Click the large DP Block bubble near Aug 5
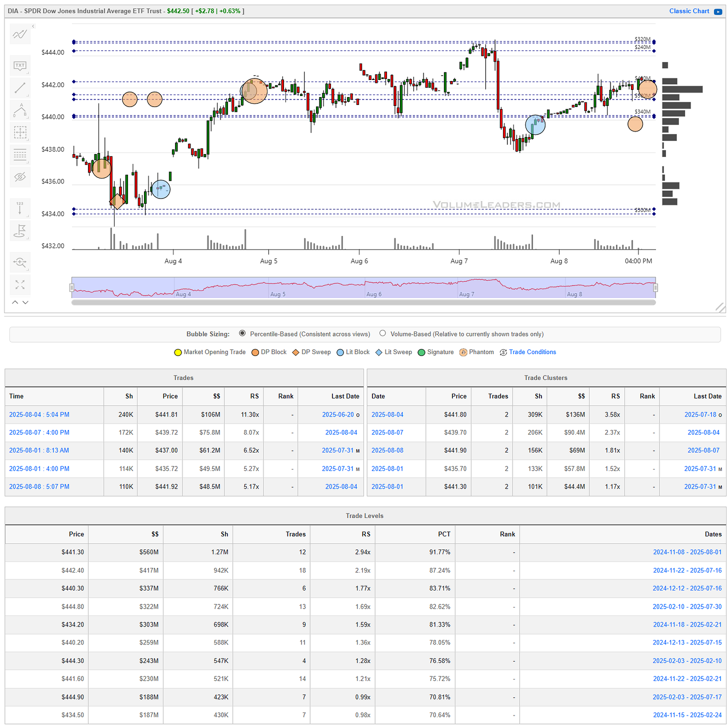 click(254, 90)
